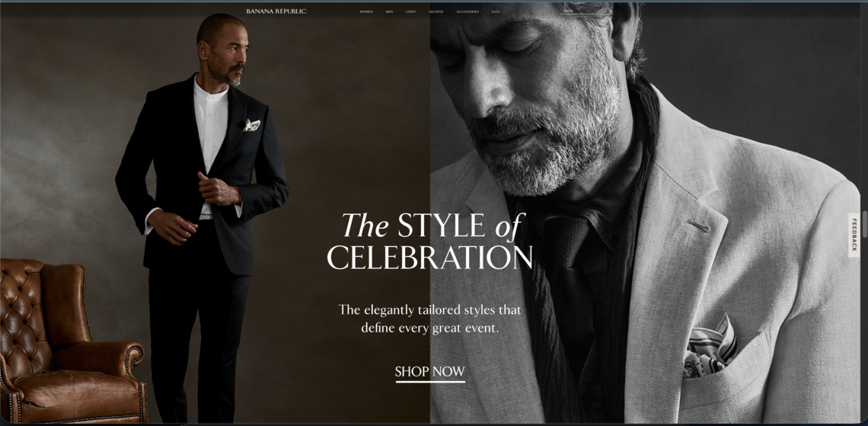The image size is (868, 426).
Task: Click the elegantly tailored styles subheading
Action: tap(430, 319)
